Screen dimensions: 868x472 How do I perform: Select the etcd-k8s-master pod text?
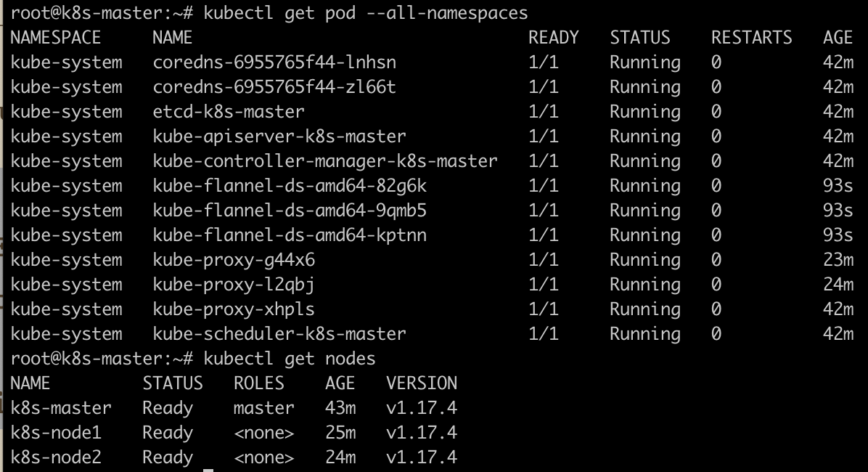[229, 112]
